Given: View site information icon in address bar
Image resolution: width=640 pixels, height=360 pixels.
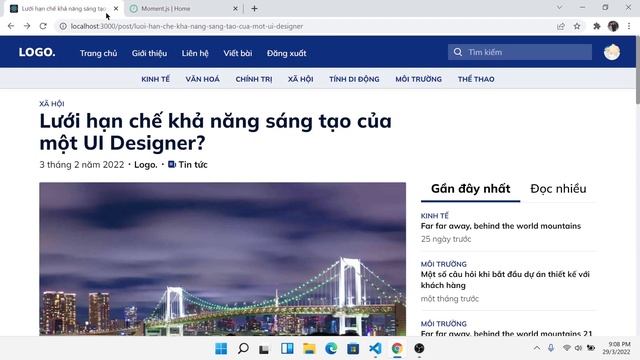Looking at the screenshot, I should [x=63, y=26].
